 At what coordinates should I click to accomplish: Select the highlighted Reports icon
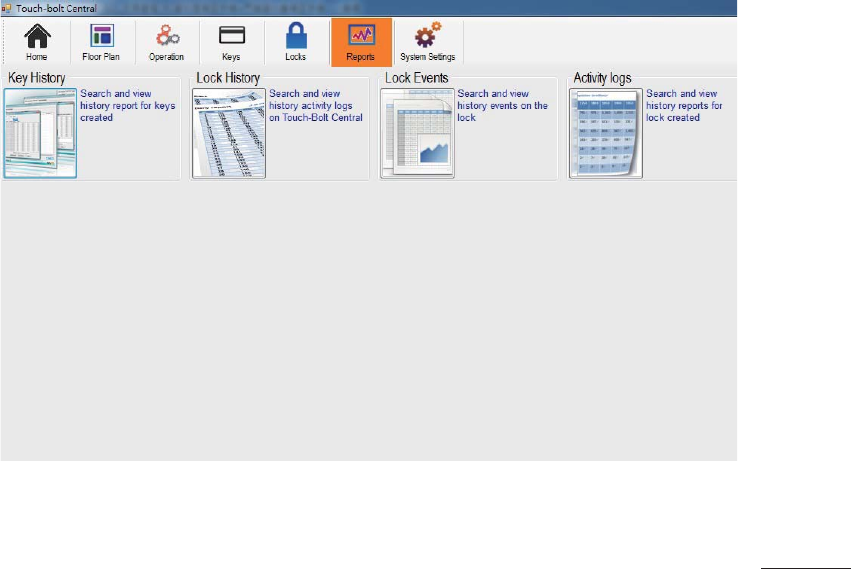(361, 42)
